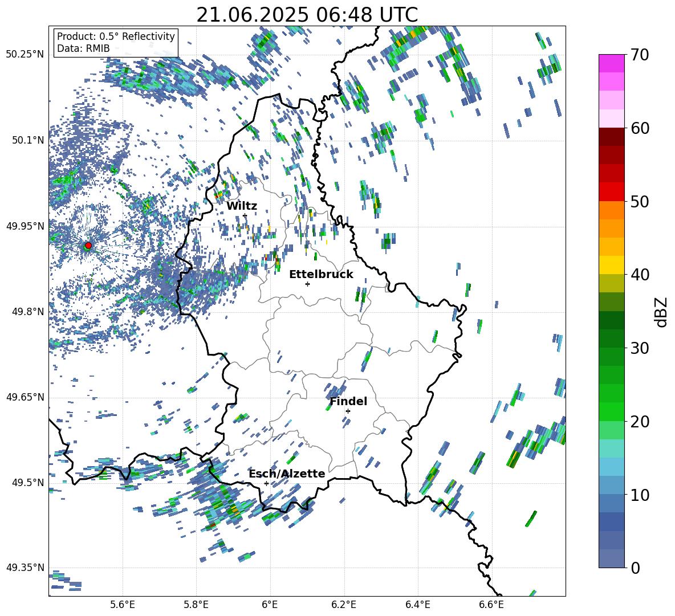675x616 pixels.
Task: Click the Product: 0.5° Reflectivity text
Action: tap(116, 36)
